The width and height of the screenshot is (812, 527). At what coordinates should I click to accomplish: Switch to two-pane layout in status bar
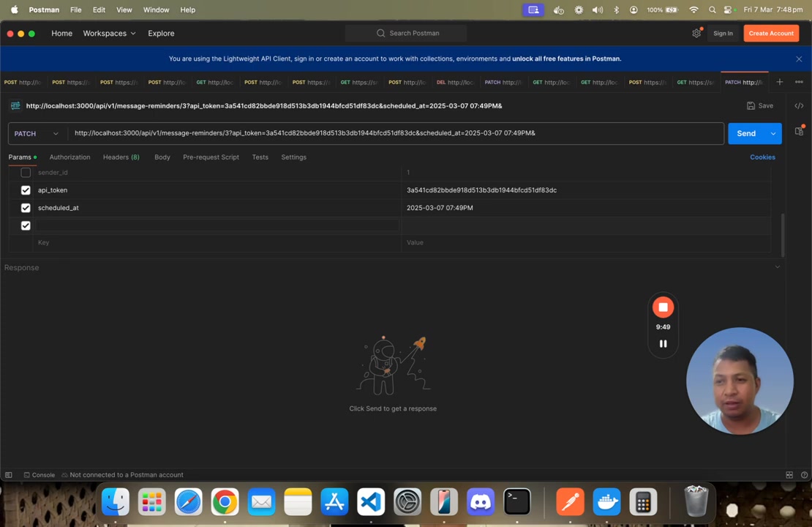[x=789, y=474]
